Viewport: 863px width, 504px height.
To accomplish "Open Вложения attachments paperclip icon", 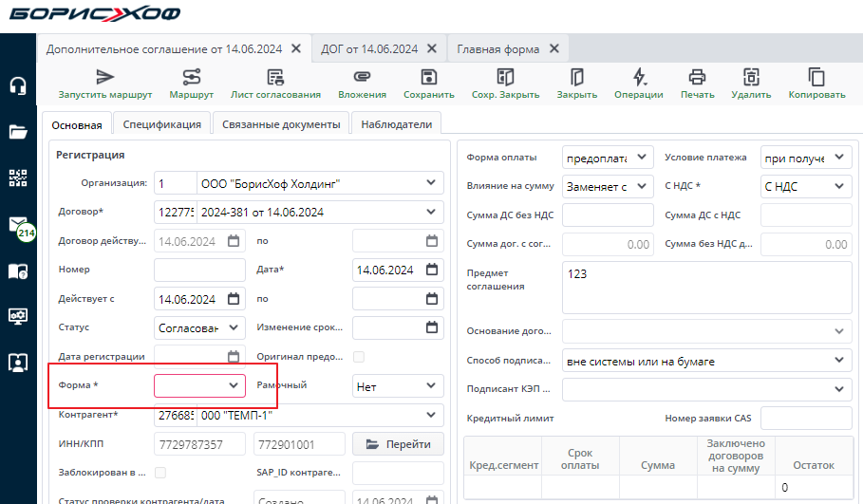I will 362,78.
